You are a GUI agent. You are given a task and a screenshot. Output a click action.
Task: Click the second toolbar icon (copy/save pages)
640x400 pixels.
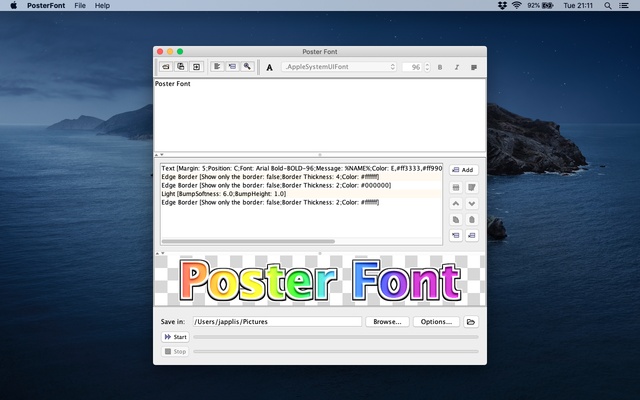click(181, 67)
